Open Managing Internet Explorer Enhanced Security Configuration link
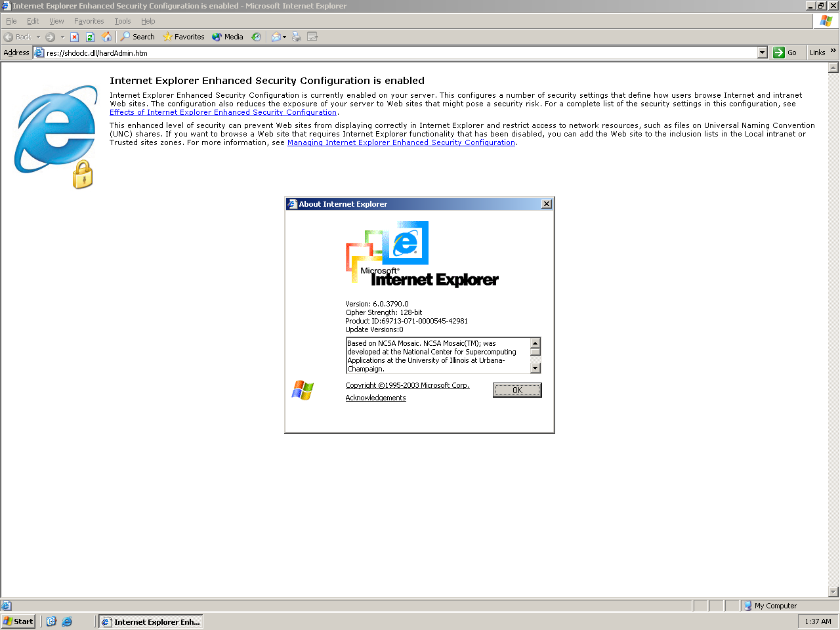This screenshot has width=840, height=630. point(401,142)
